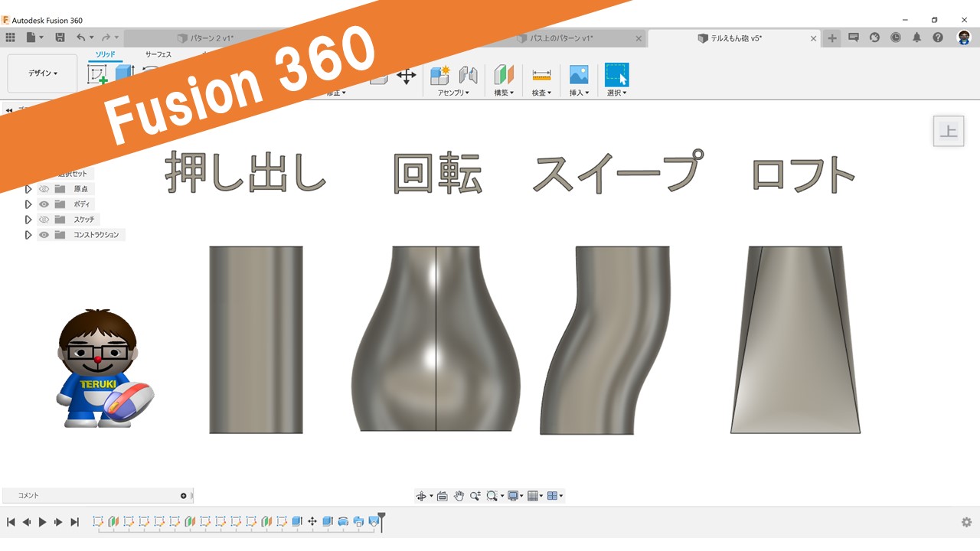This screenshot has width=980, height=551.
Task: Open the アセンブリ dropdown menu
Action: 453,93
